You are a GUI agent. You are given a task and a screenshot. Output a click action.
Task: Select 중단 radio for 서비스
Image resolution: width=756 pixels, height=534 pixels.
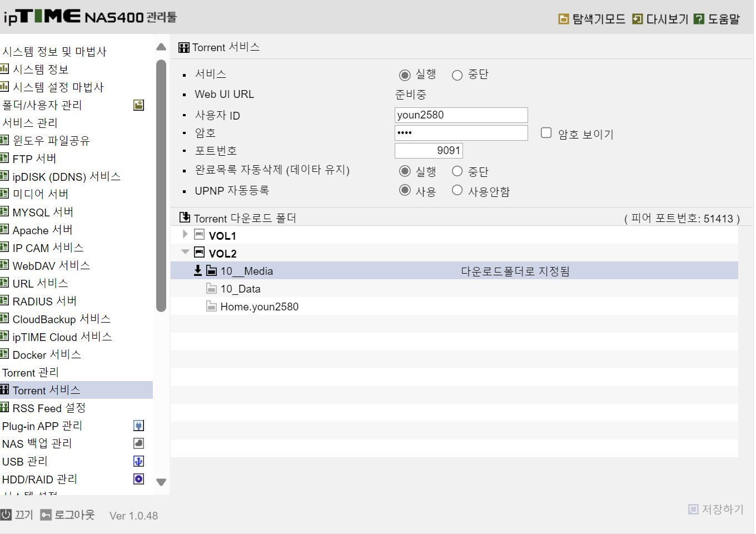point(457,75)
